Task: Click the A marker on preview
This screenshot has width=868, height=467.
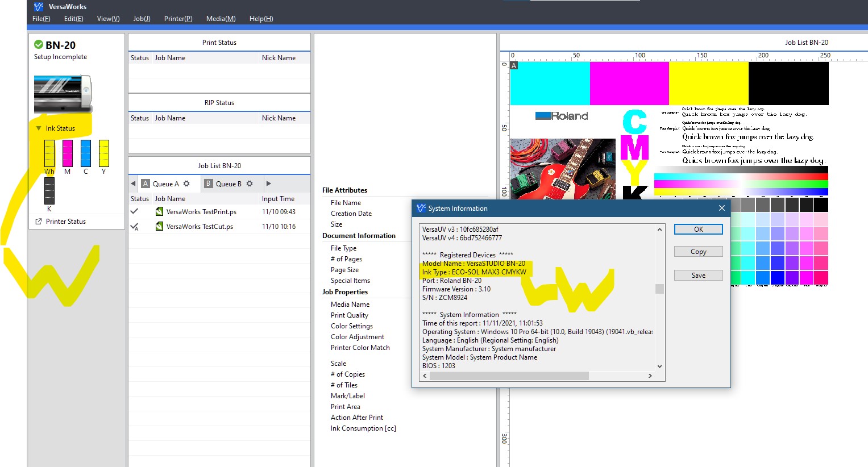Action: 514,66
